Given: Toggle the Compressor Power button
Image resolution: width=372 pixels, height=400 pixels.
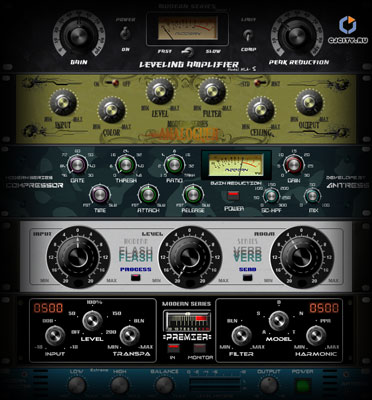Looking at the screenshot, I should point(233,195).
